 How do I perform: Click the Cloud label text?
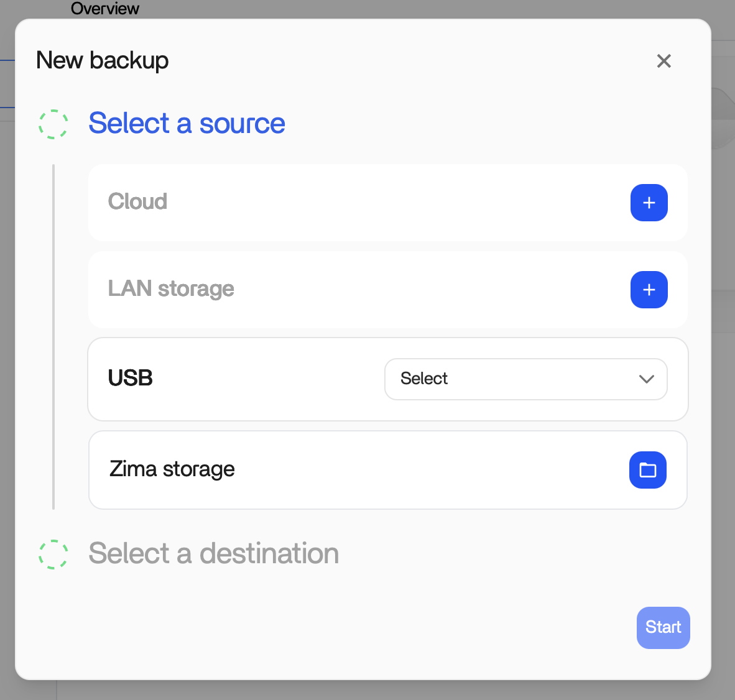[x=137, y=201]
